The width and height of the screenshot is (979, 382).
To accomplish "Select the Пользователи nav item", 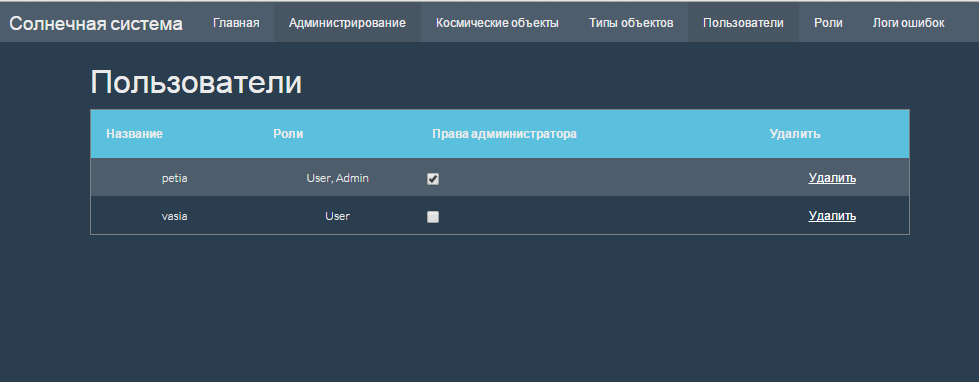I will click(743, 23).
